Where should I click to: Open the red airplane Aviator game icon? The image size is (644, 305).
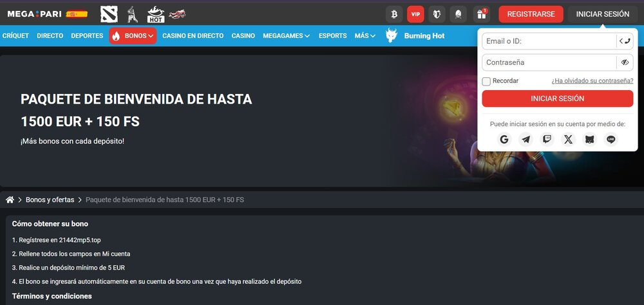click(178, 14)
